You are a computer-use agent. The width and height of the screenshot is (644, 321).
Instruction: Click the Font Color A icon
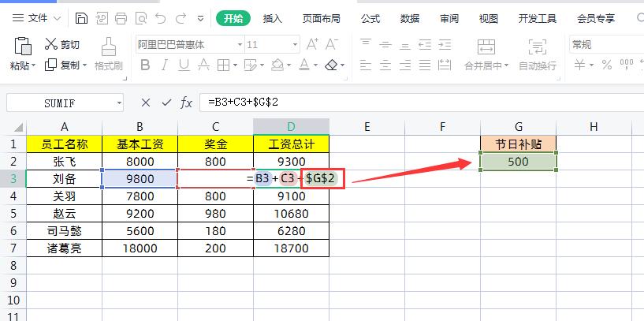pos(304,65)
